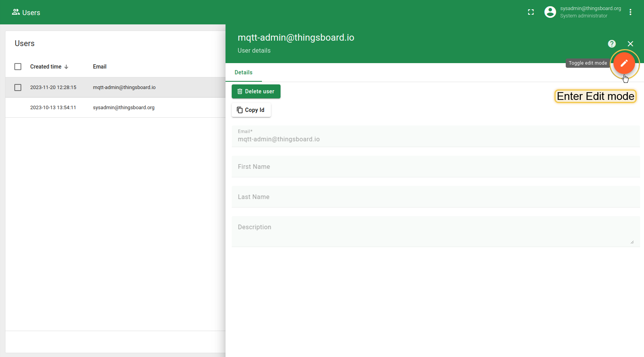The image size is (644, 357).
Task: Sort by Created time arrow
Action: (x=66, y=67)
